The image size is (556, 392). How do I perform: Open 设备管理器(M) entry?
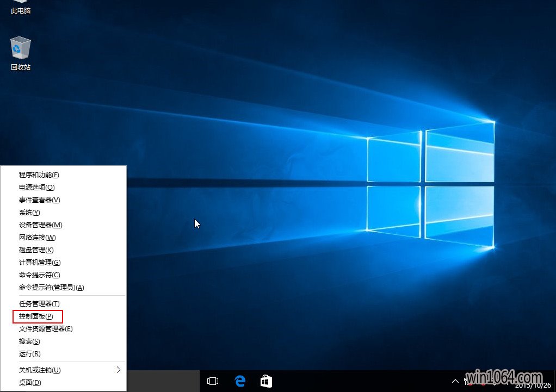coord(64,225)
